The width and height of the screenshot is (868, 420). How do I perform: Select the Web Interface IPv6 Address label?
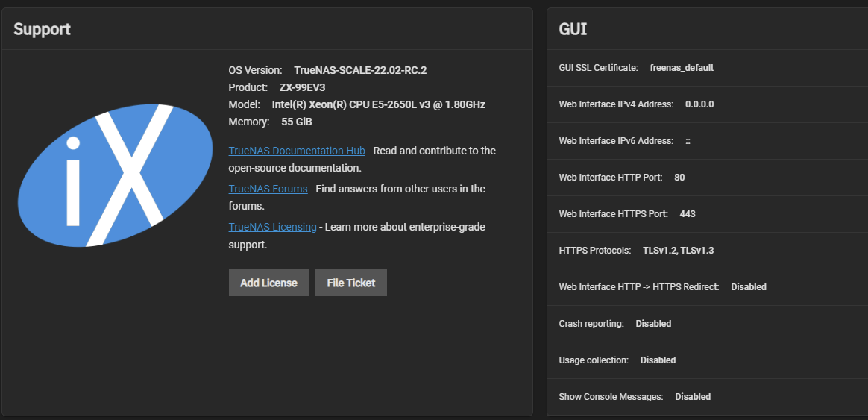pos(616,141)
